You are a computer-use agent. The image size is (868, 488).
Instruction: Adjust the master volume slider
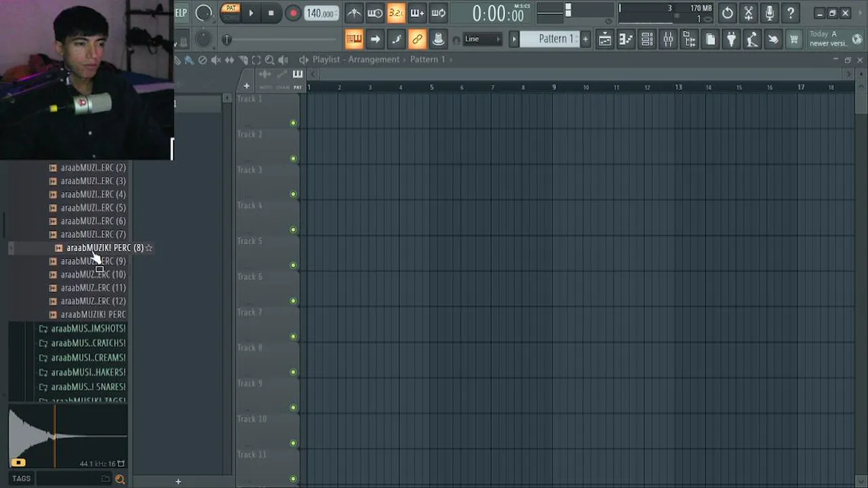click(x=568, y=9)
